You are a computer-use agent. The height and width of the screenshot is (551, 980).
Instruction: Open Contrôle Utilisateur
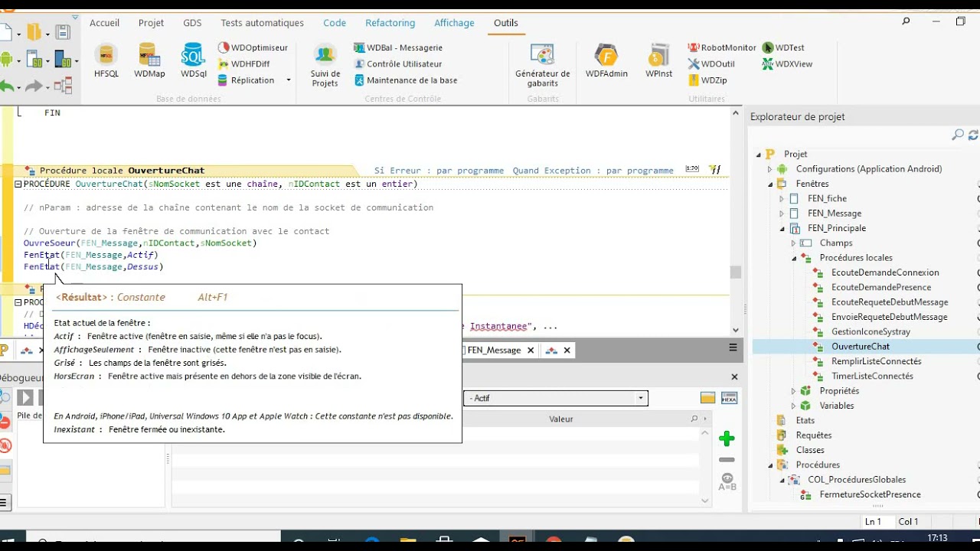click(398, 64)
